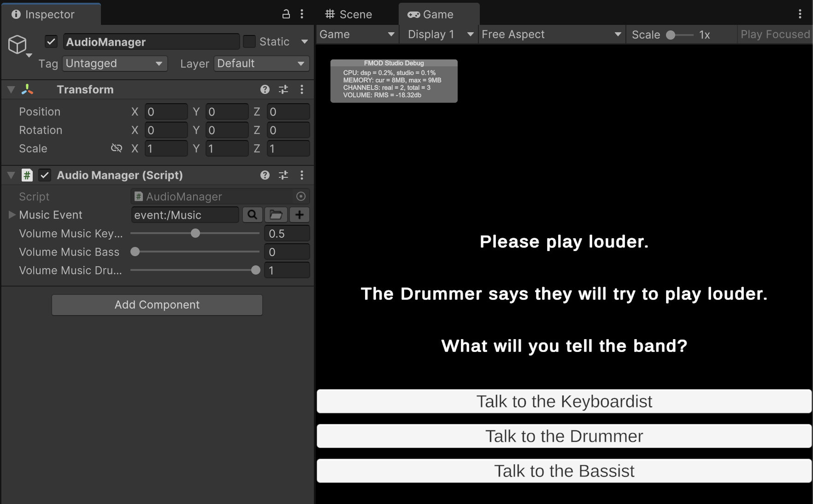Click the Volume Music Bass slider handle
This screenshot has width=813, height=504.
click(x=135, y=252)
